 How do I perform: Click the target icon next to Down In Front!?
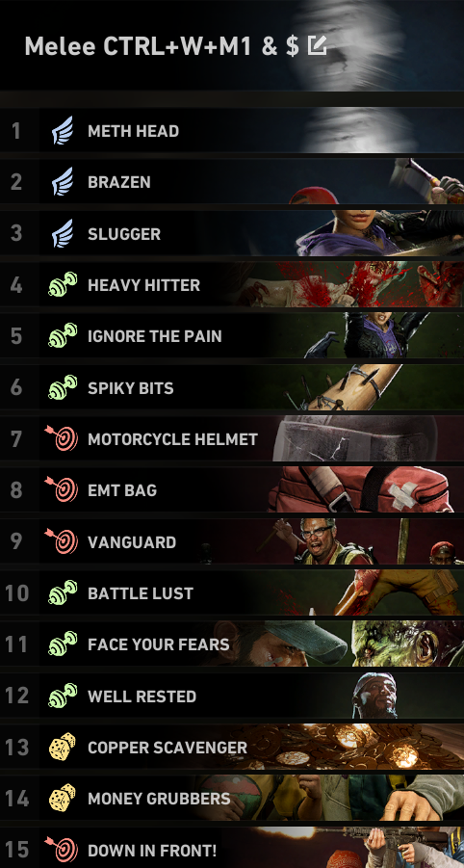62,849
